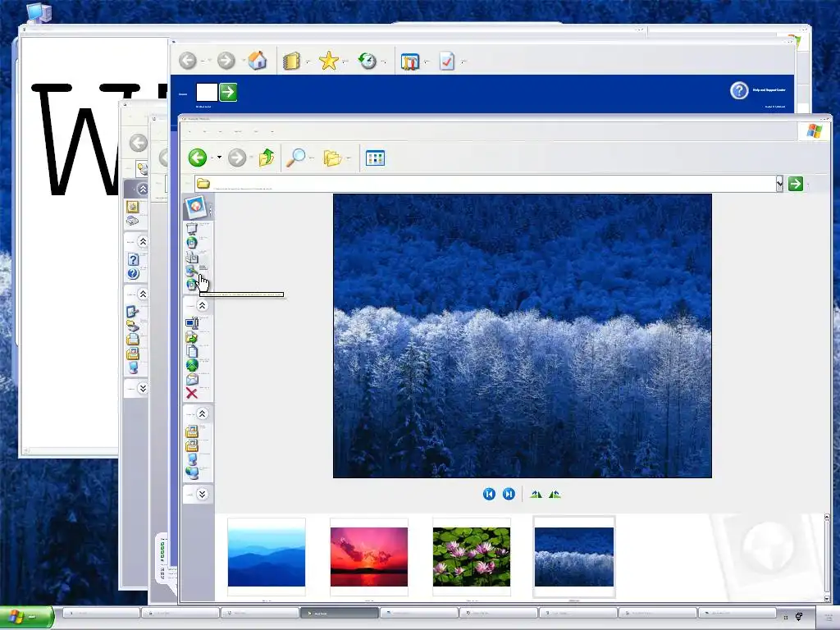
Task: Collapse See Also section in rear window
Action: coord(143,242)
